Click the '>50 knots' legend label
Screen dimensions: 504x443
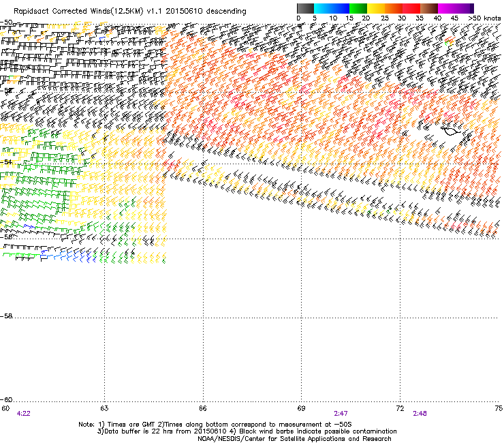coord(484,18)
